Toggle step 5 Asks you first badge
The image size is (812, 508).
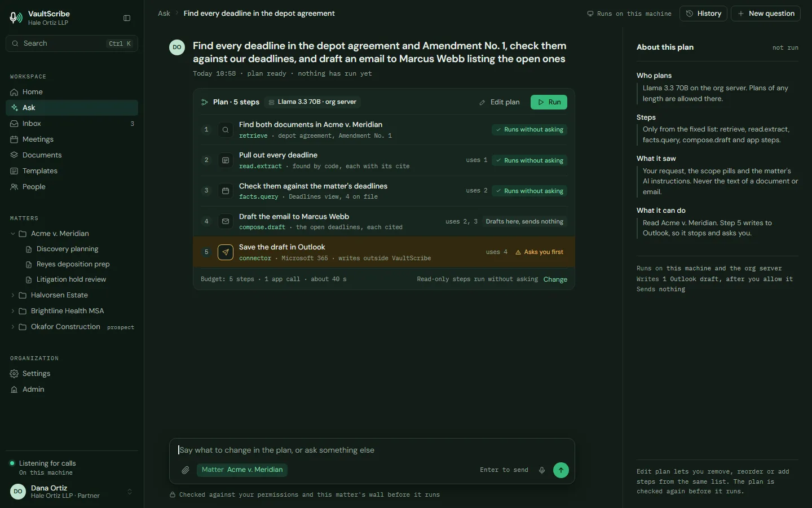539,252
